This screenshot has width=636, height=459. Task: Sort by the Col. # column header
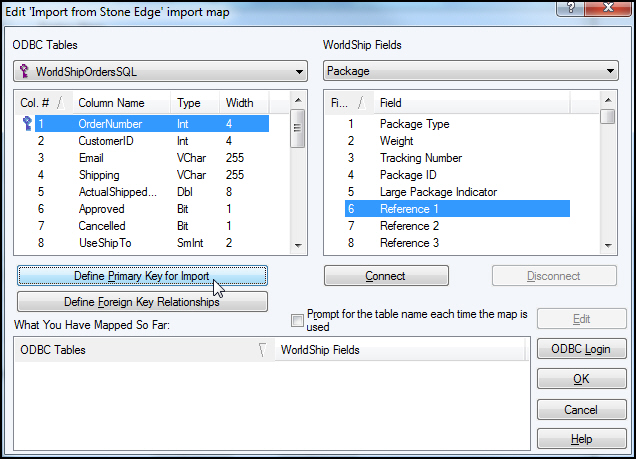coord(44,103)
